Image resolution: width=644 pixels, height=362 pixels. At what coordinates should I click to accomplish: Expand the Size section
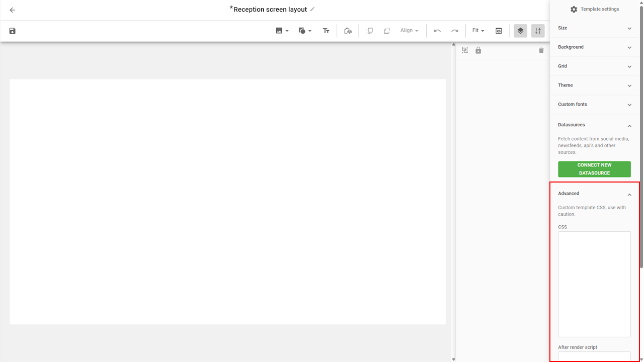click(594, 28)
